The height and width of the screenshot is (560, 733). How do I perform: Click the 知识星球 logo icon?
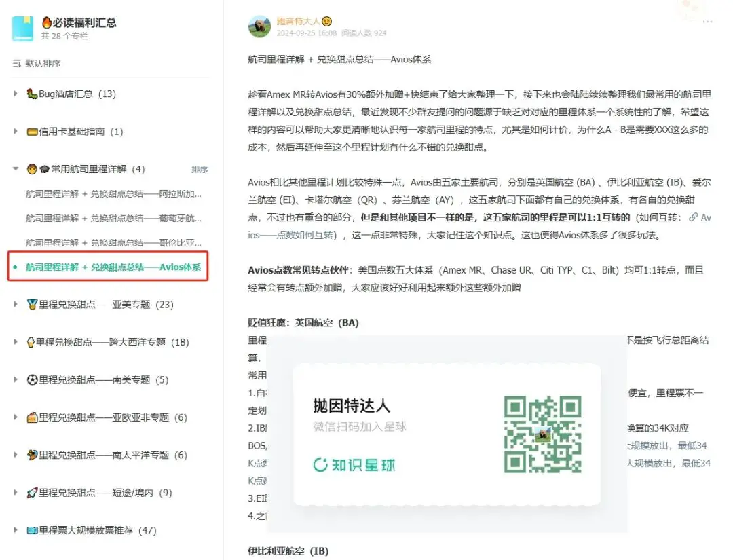click(320, 465)
